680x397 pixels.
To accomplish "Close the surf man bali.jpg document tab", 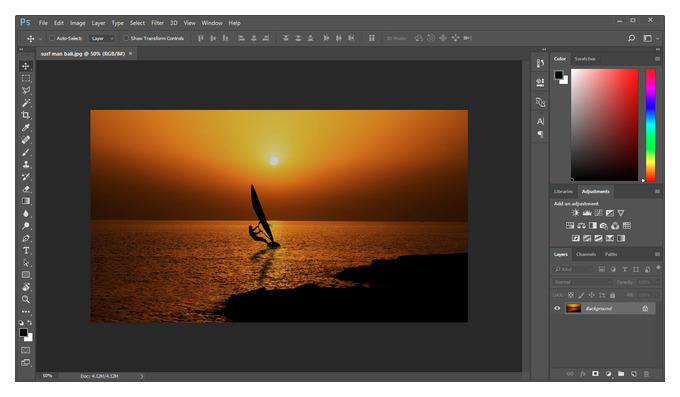I will tap(131, 53).
